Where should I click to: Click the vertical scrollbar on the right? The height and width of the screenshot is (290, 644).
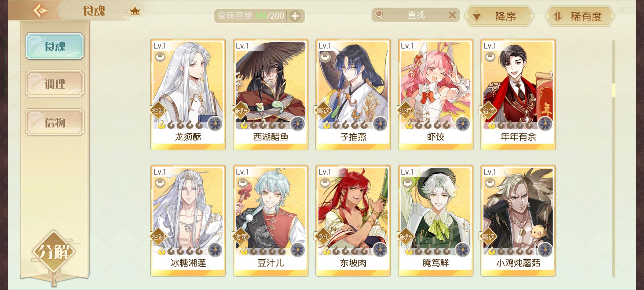coord(613,158)
